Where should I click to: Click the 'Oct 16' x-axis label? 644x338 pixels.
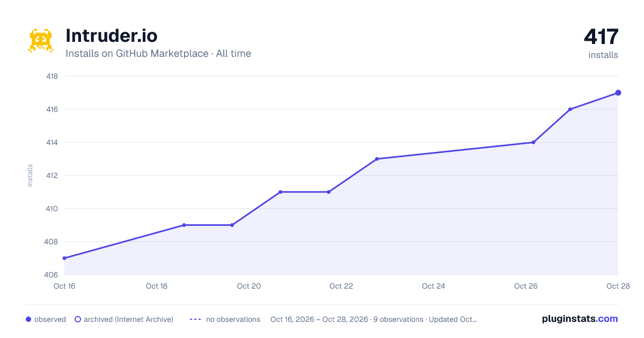point(64,286)
